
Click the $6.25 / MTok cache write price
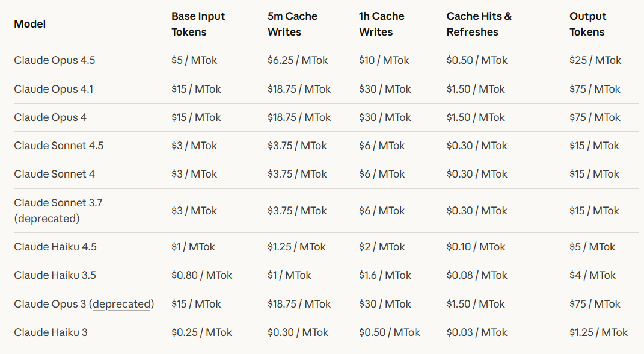pos(298,60)
